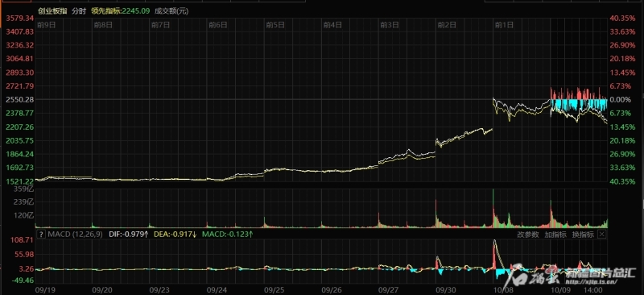
Task: Open the MACD help question-mark icon
Action: click(41, 235)
